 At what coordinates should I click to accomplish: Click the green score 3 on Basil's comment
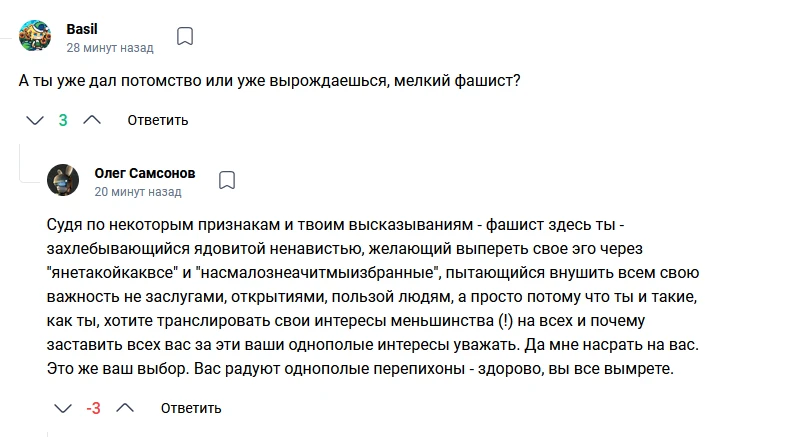click(x=63, y=120)
